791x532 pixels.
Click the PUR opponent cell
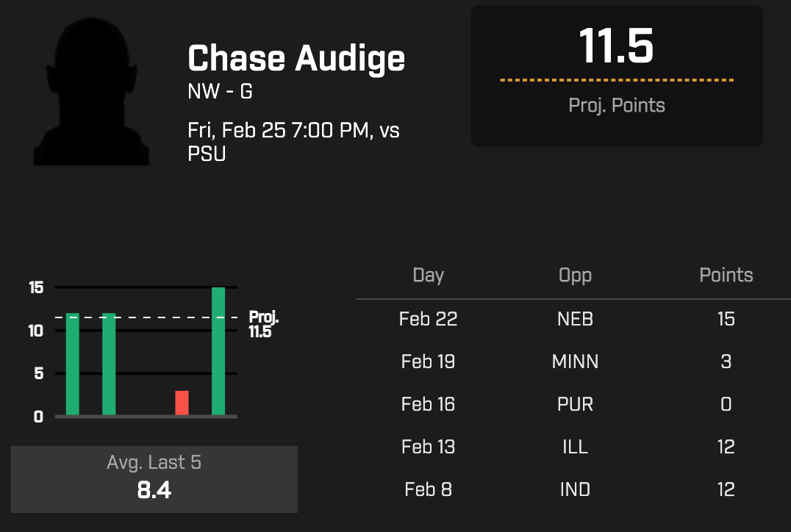tap(575, 404)
